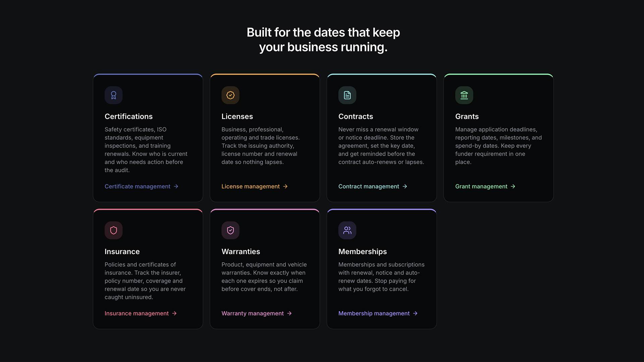The image size is (644, 362).
Task: Open the Certificate management link
Action: click(x=142, y=186)
